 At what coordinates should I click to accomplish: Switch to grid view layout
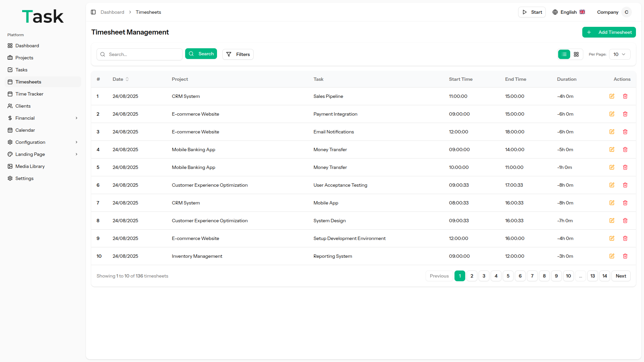576,54
